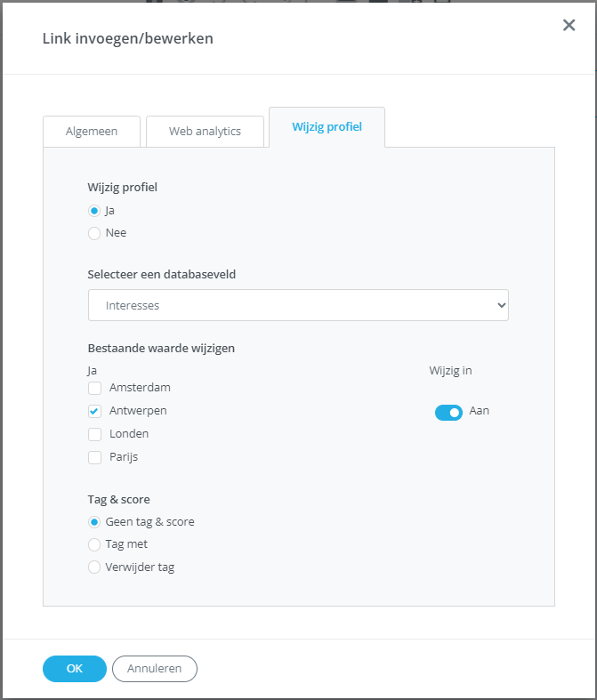The image size is (597, 700).
Task: Uncheck the Antwerpen checkbox
Action: coord(94,411)
